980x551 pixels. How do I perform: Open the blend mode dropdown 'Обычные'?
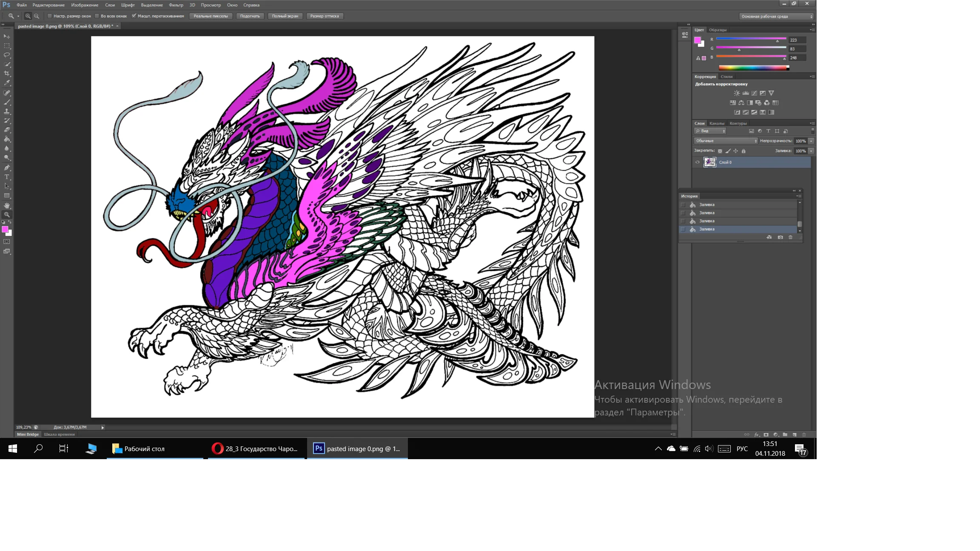tap(726, 141)
